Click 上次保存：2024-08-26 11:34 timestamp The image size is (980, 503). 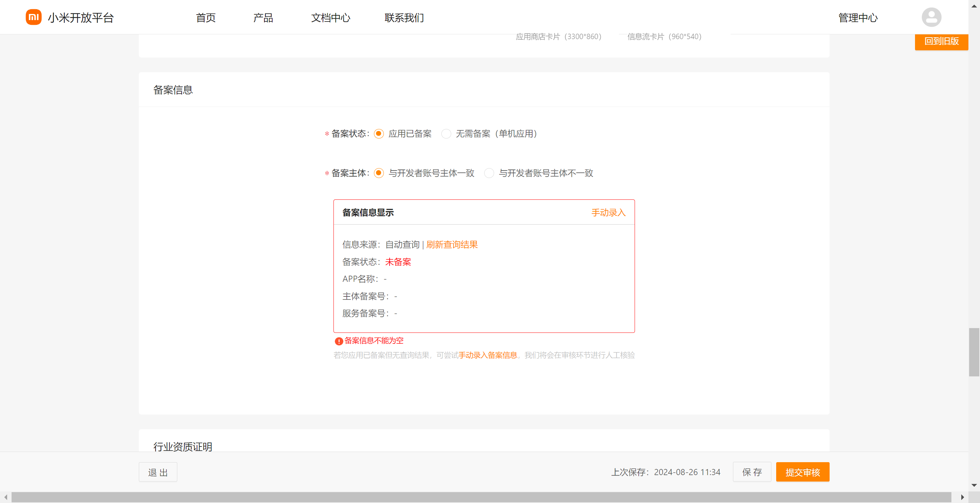click(x=665, y=472)
